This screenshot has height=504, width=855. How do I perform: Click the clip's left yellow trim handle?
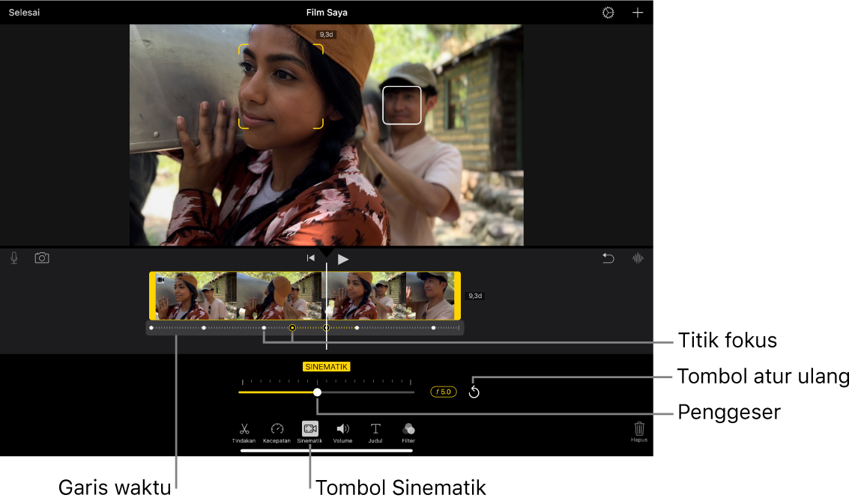click(153, 296)
